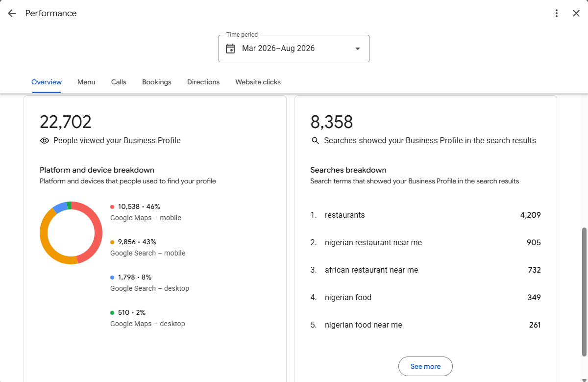588x382 pixels.
Task: Click the 22,702 profile views number
Action: 66,122
